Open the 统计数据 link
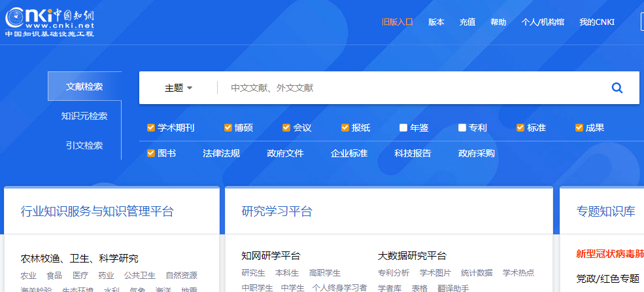Screen dimensions: 644x292 tap(477, 272)
